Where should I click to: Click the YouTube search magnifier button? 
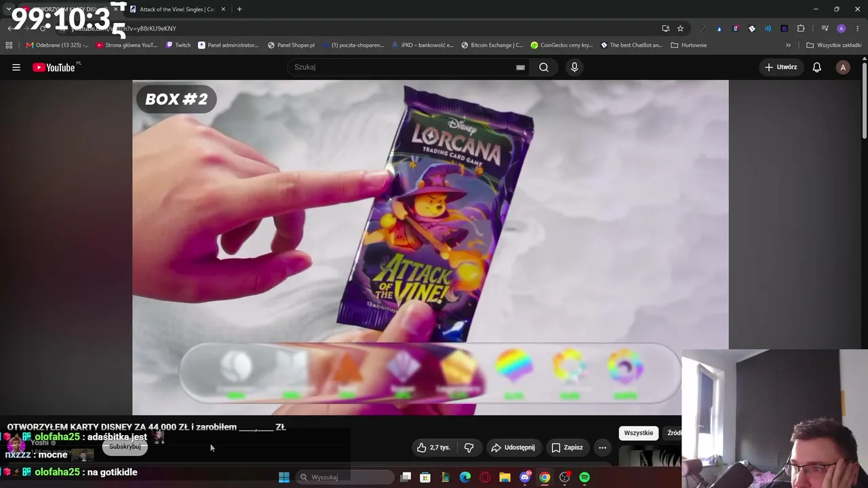tap(544, 67)
